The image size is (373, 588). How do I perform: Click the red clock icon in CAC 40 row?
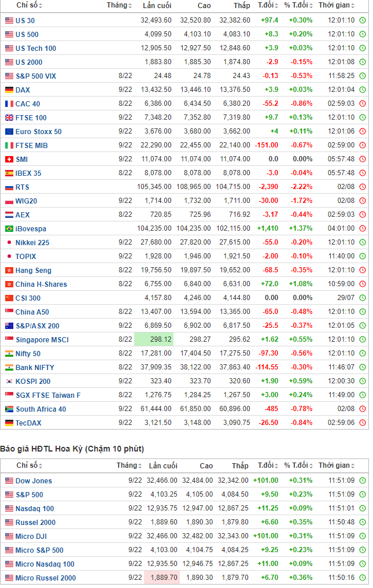[363, 103]
